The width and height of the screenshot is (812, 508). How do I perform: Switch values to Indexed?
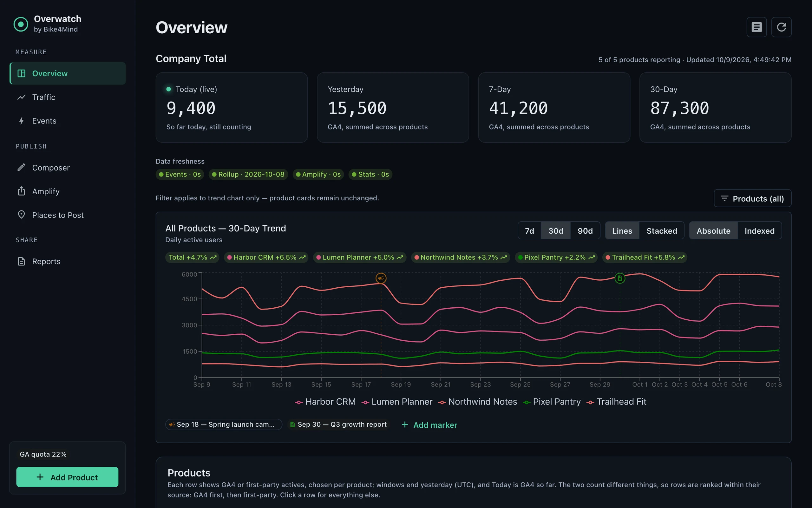point(759,231)
